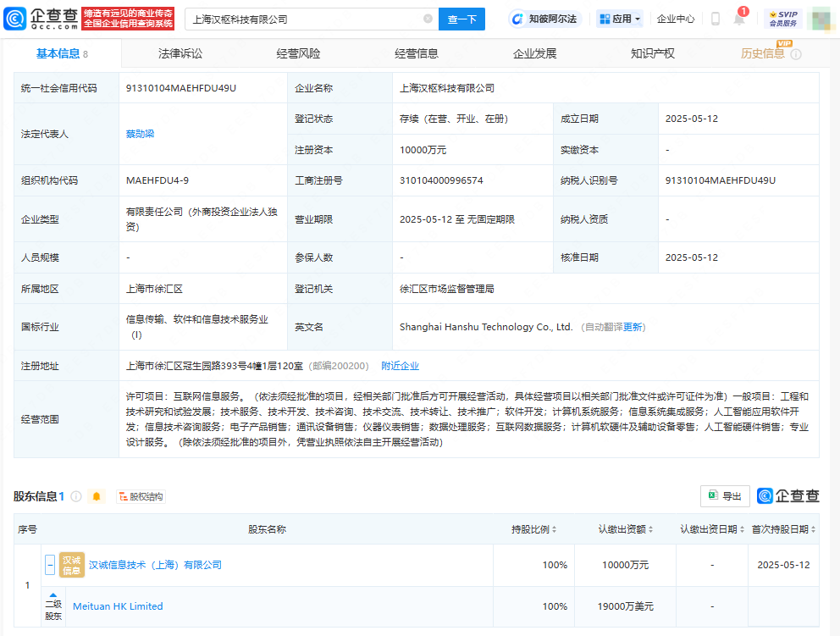Switch to the 经营信息 tab

coord(417,53)
